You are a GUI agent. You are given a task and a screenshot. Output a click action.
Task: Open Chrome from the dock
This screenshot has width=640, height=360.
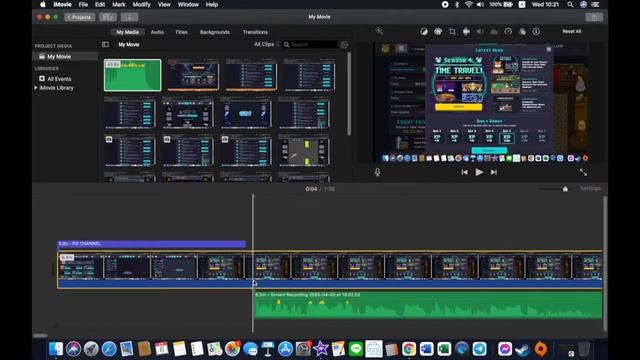[x=409, y=349]
